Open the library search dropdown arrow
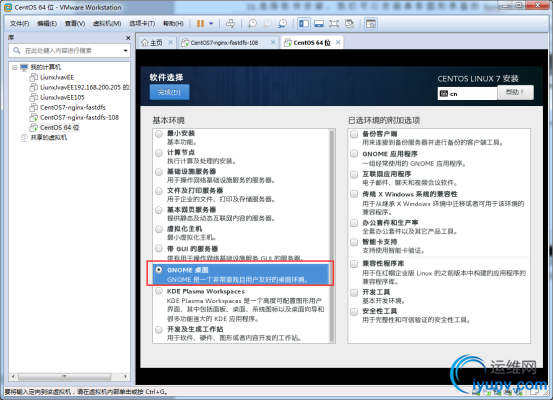Viewport: 553px width, 401px height. point(125,51)
